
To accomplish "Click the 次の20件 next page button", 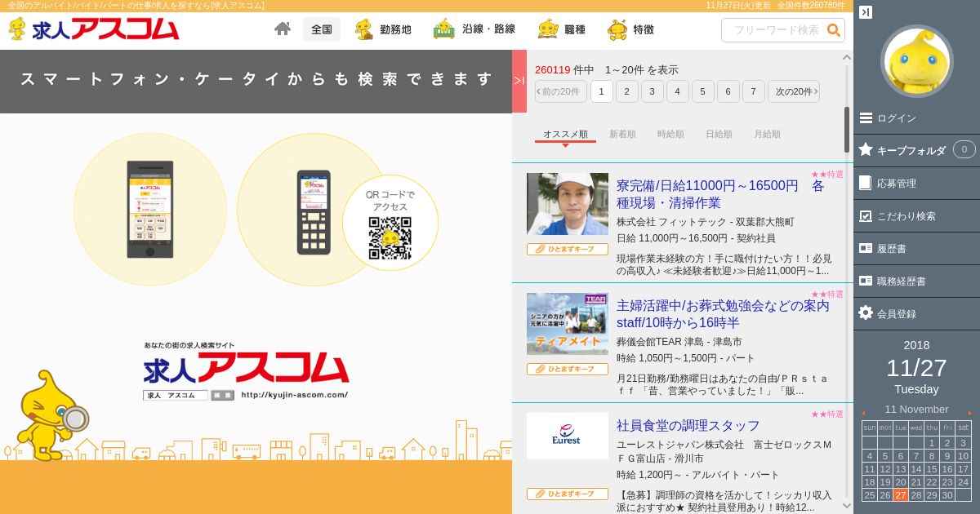I will 794,91.
